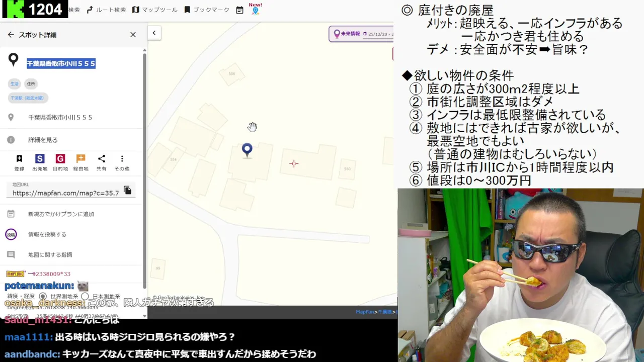Close the スポット詳細 panel

tap(133, 35)
